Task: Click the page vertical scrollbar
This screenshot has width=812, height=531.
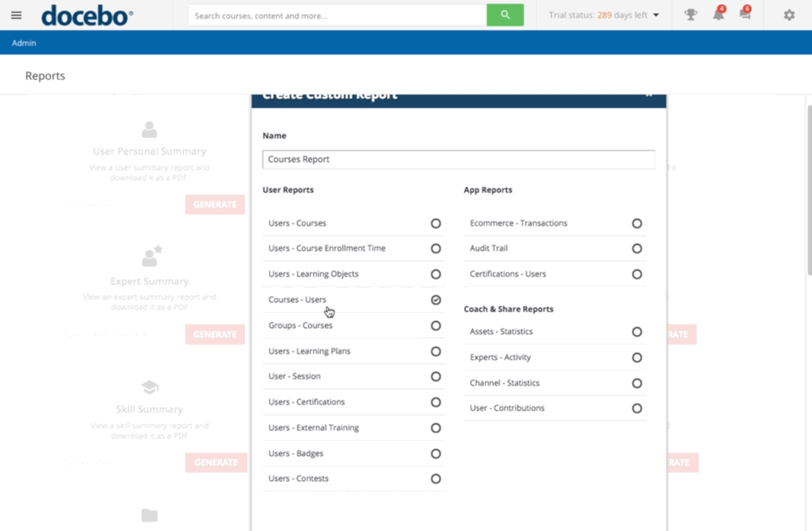Action: [808, 192]
